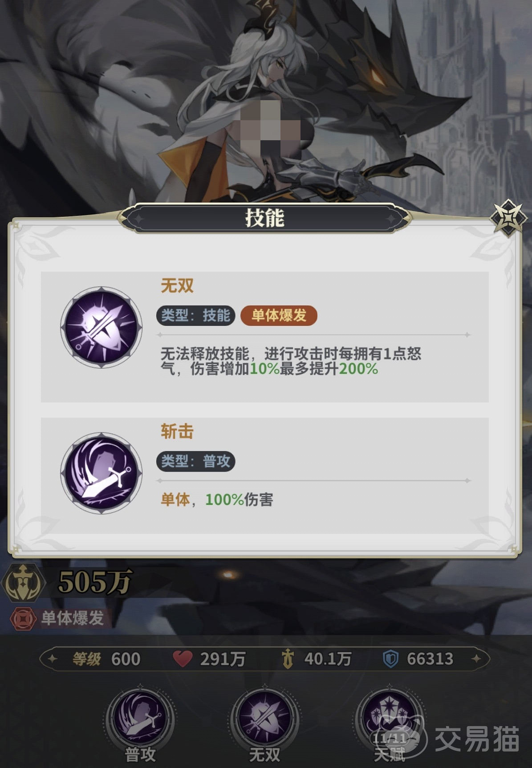Tap the 斩击 skill title text
Viewport: 532px width, 768px height.
coord(177,431)
